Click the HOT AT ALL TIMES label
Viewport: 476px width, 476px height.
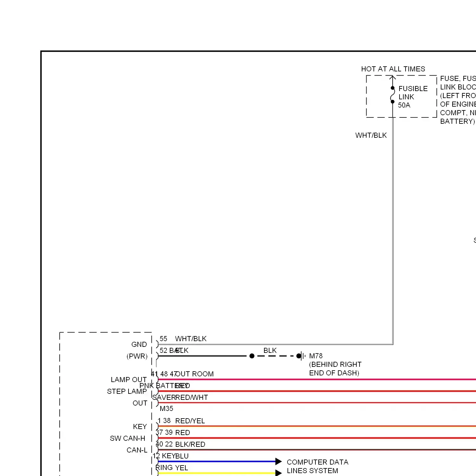393,69
